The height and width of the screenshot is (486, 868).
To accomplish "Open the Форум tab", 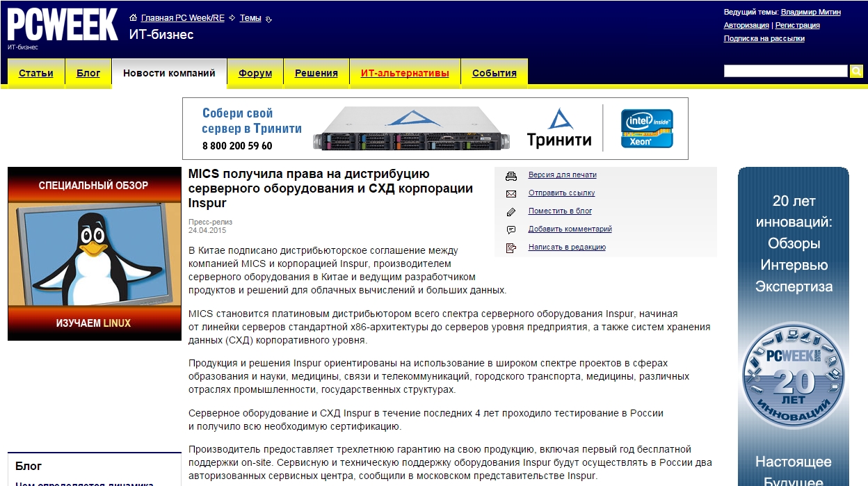I will point(255,73).
